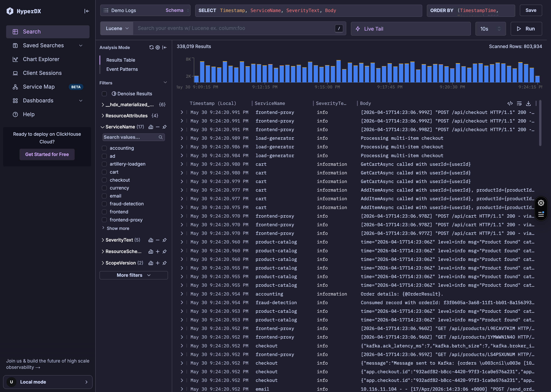This screenshot has width=551, height=392.
Task: Save the current search
Action: coord(531,10)
